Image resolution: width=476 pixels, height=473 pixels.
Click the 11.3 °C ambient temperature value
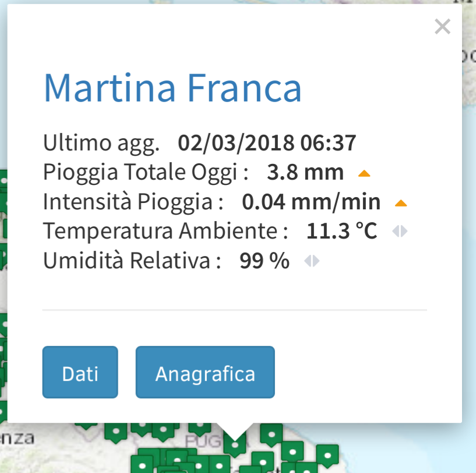pos(342,231)
